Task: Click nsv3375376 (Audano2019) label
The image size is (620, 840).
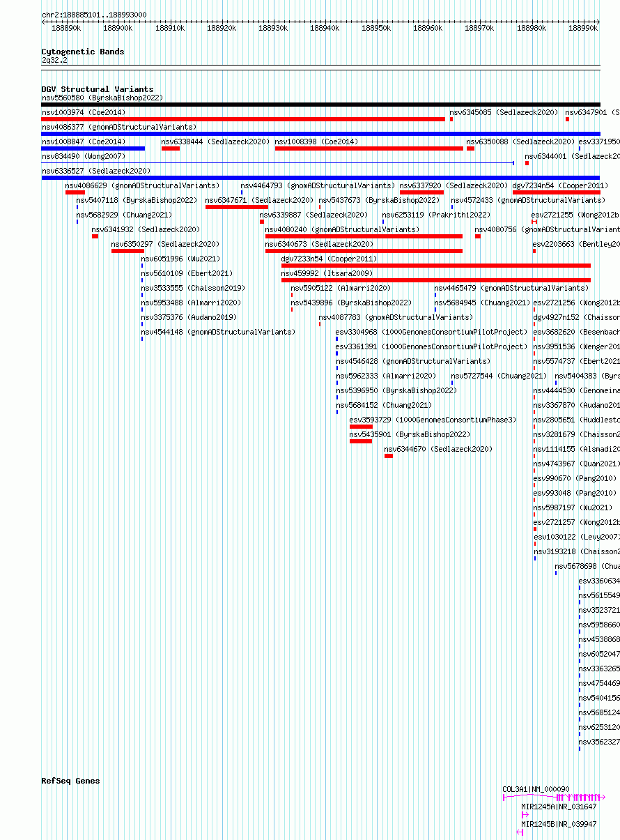Action: coord(189,317)
